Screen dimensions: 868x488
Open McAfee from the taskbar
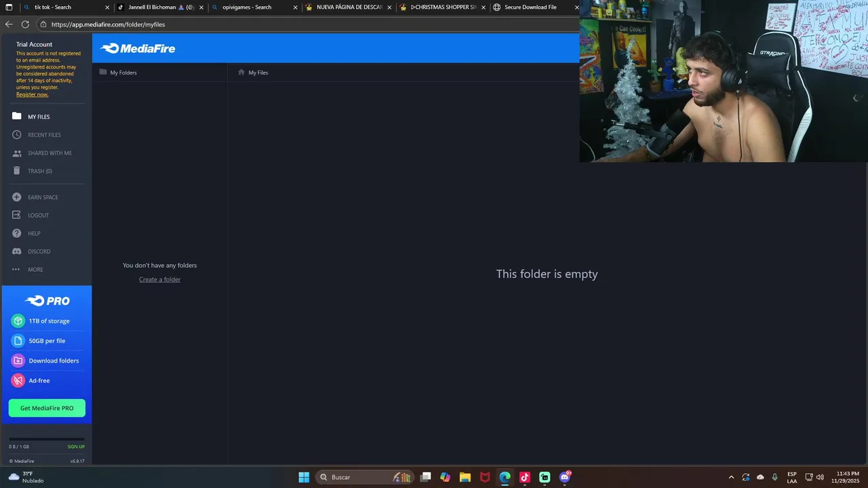(485, 477)
